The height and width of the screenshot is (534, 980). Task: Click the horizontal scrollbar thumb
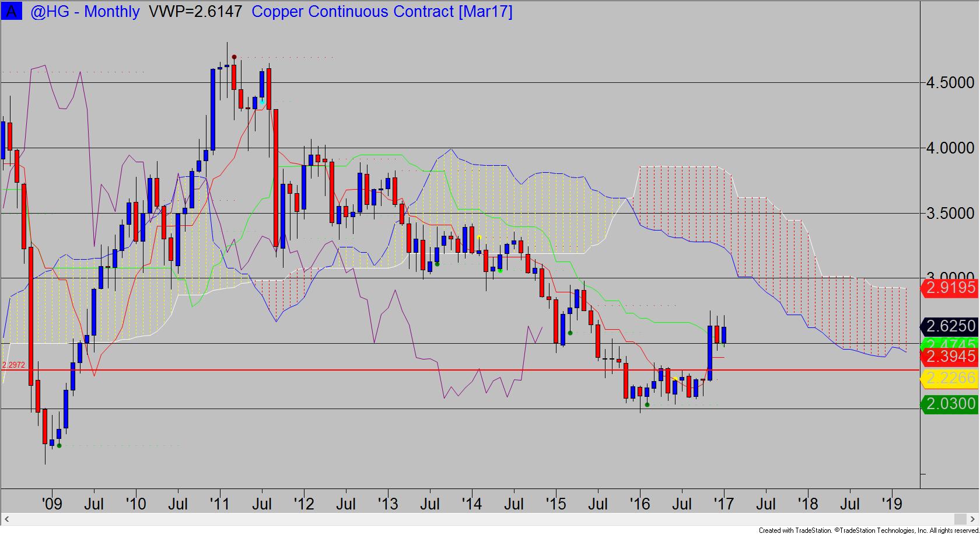[x=960, y=519]
